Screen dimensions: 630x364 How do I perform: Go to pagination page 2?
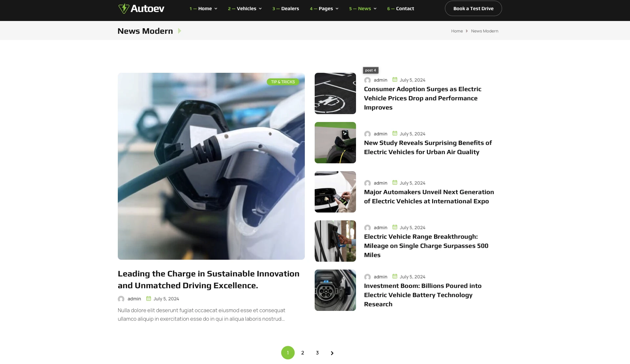coord(303,353)
